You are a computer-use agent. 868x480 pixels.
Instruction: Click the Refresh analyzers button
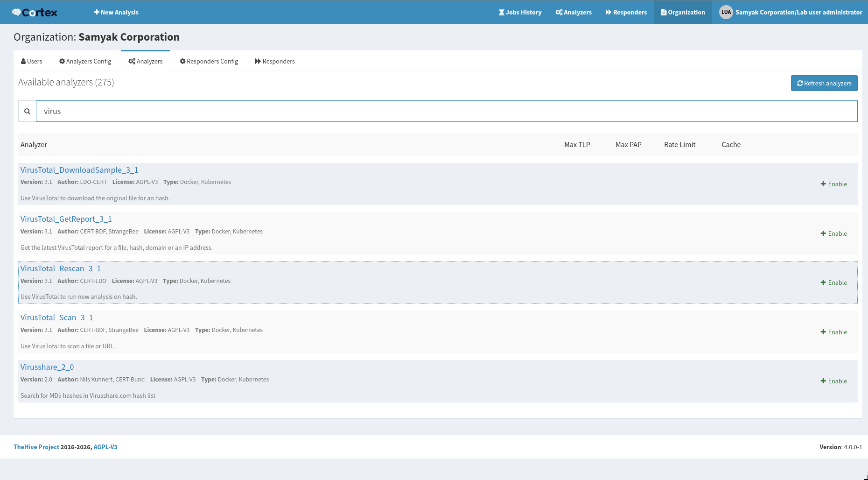(x=824, y=83)
